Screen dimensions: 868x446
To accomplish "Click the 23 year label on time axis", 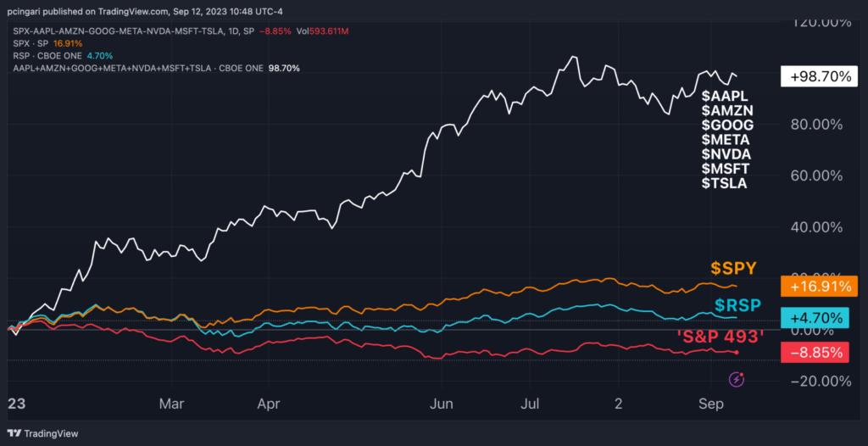I will pos(15,404).
